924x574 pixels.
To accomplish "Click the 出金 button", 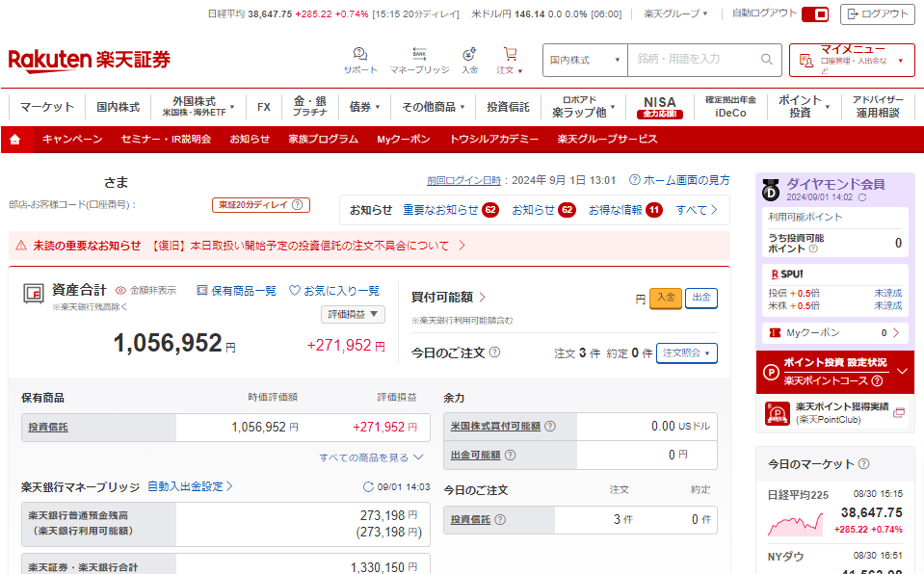I will 701,298.
